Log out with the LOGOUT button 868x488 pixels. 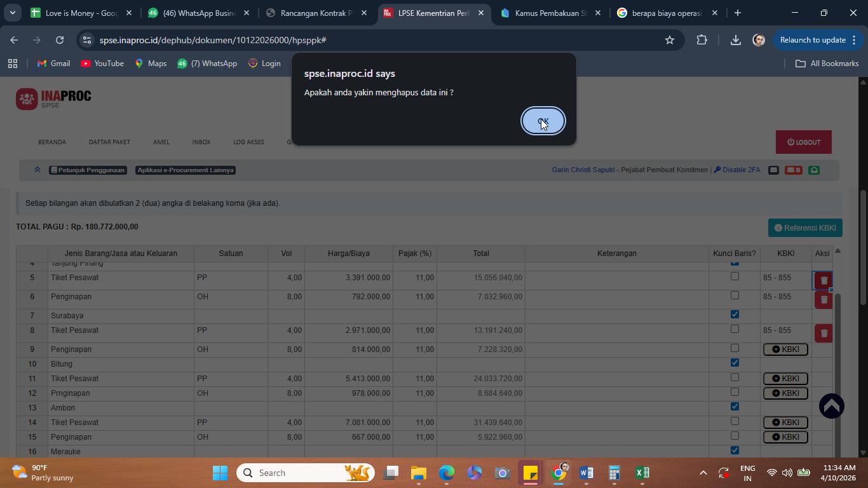(804, 142)
